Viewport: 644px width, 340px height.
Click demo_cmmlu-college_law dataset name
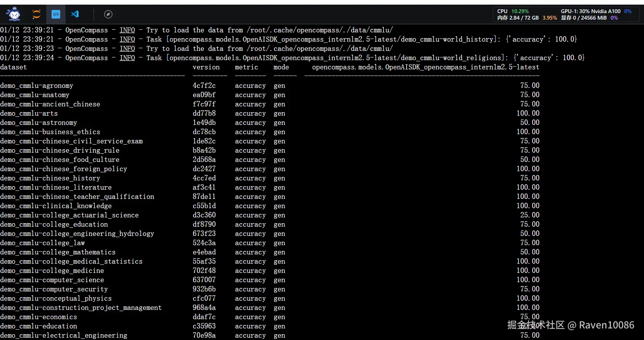pos(42,243)
